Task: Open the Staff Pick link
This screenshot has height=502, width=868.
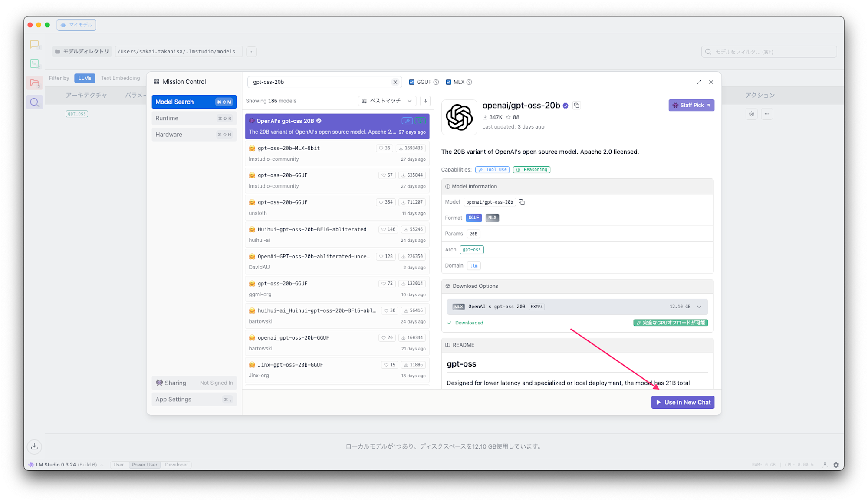Action: click(x=691, y=105)
